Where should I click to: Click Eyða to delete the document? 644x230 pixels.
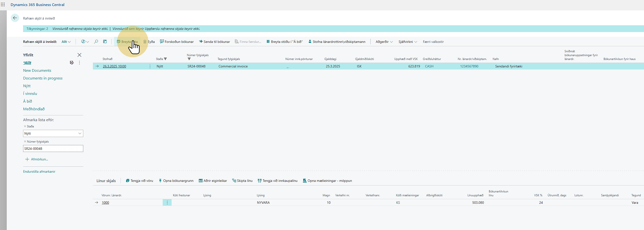pyautogui.click(x=149, y=42)
